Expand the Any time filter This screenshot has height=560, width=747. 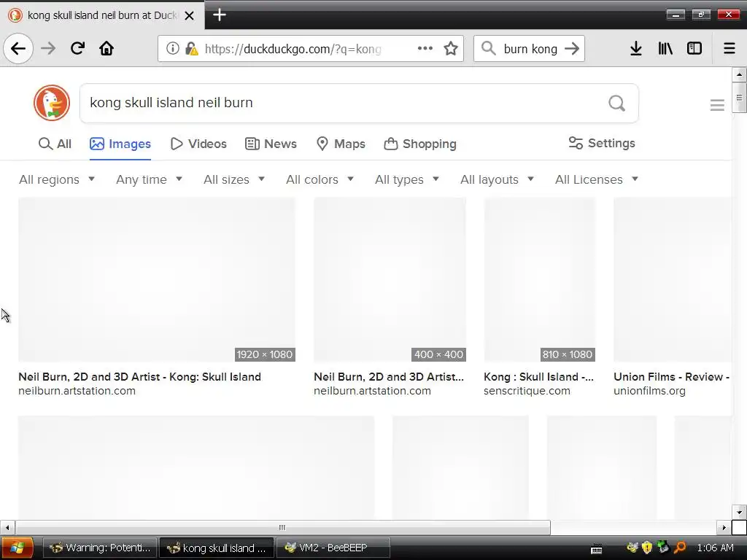149,179
